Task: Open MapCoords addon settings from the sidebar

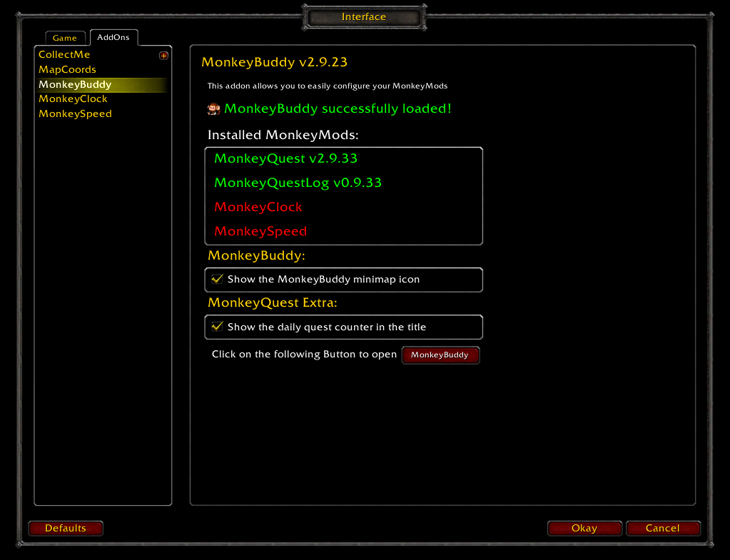Action: (x=67, y=70)
